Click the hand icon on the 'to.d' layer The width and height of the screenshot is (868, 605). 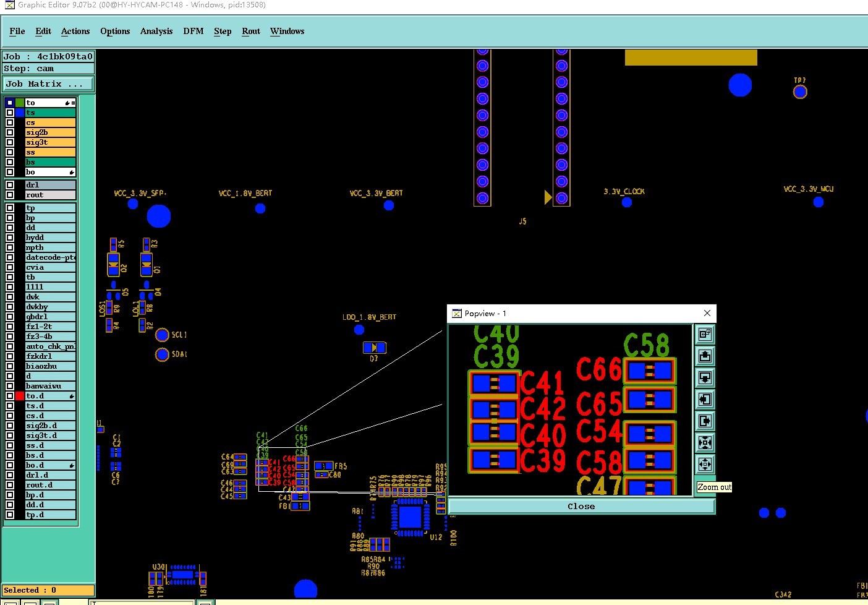point(72,396)
